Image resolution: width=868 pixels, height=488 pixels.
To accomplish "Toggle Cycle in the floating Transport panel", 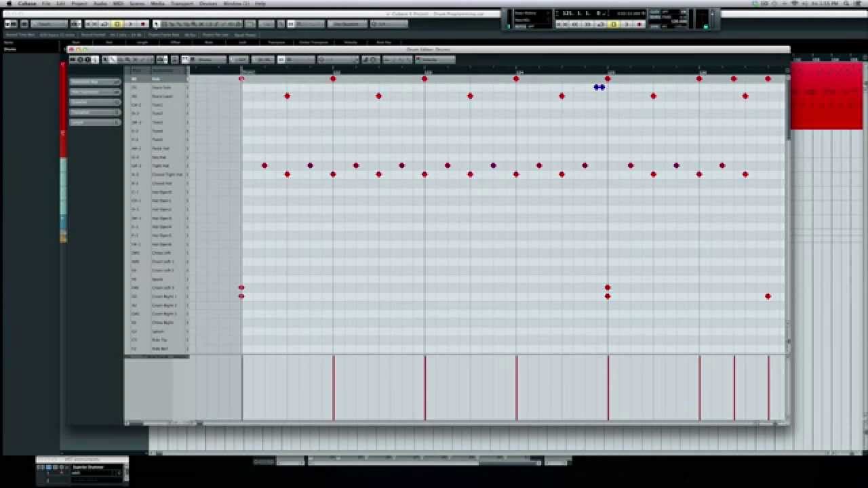I will click(x=601, y=24).
